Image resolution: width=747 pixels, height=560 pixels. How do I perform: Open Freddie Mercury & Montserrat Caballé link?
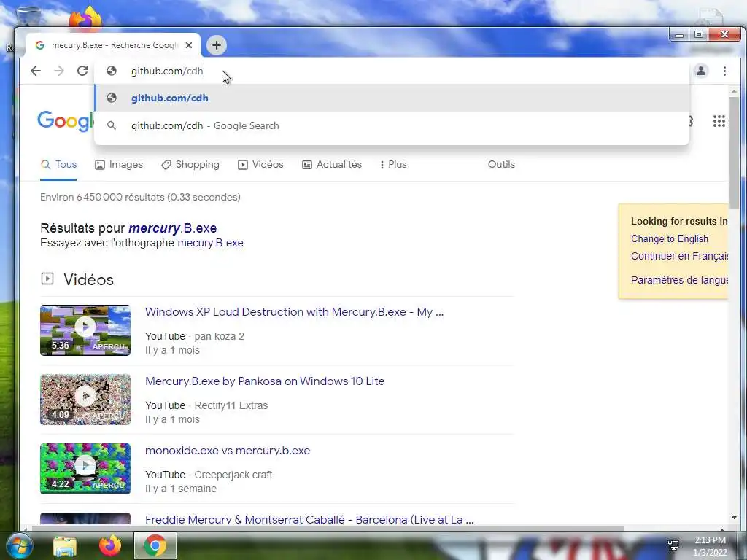coord(309,519)
